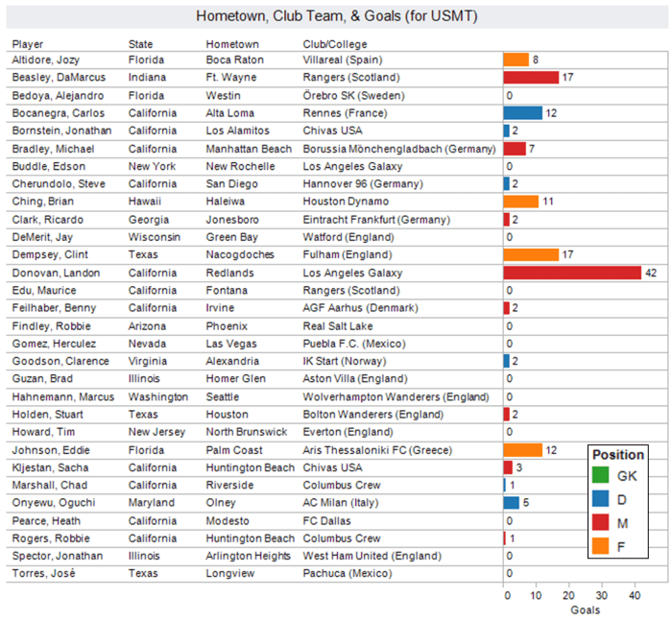Select the Club/College column header

click(335, 44)
